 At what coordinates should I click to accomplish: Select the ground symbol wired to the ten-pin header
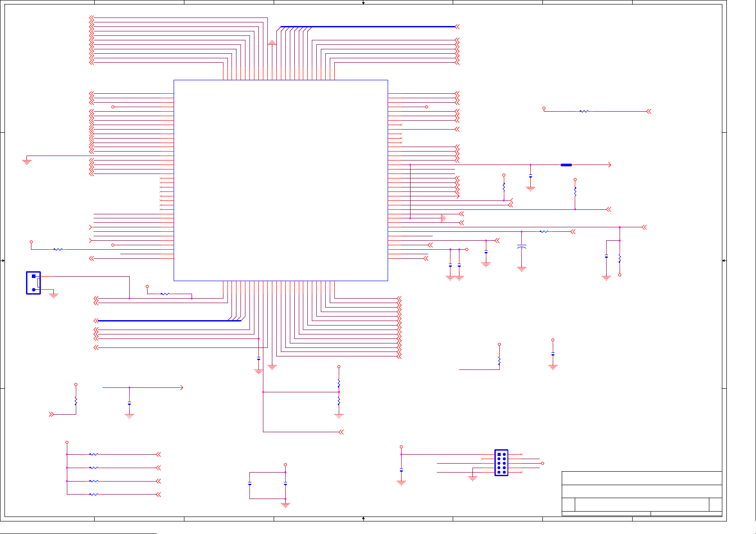click(x=472, y=479)
